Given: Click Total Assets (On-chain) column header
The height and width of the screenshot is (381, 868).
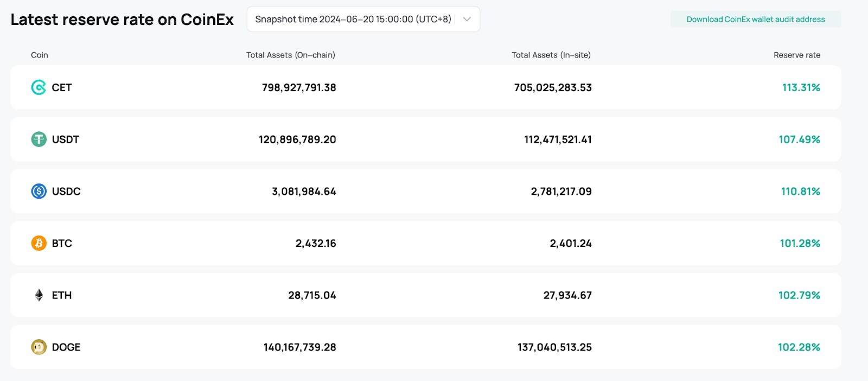Looking at the screenshot, I should point(290,55).
